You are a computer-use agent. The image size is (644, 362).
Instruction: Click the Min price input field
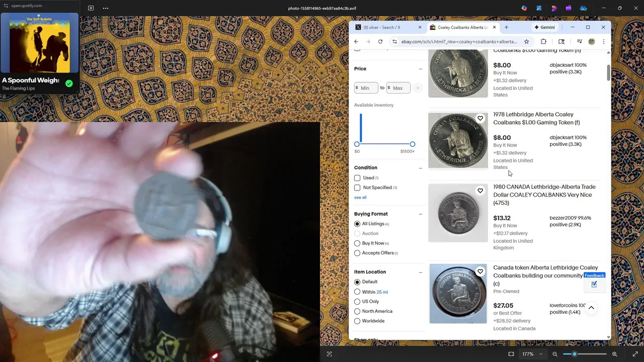366,88
